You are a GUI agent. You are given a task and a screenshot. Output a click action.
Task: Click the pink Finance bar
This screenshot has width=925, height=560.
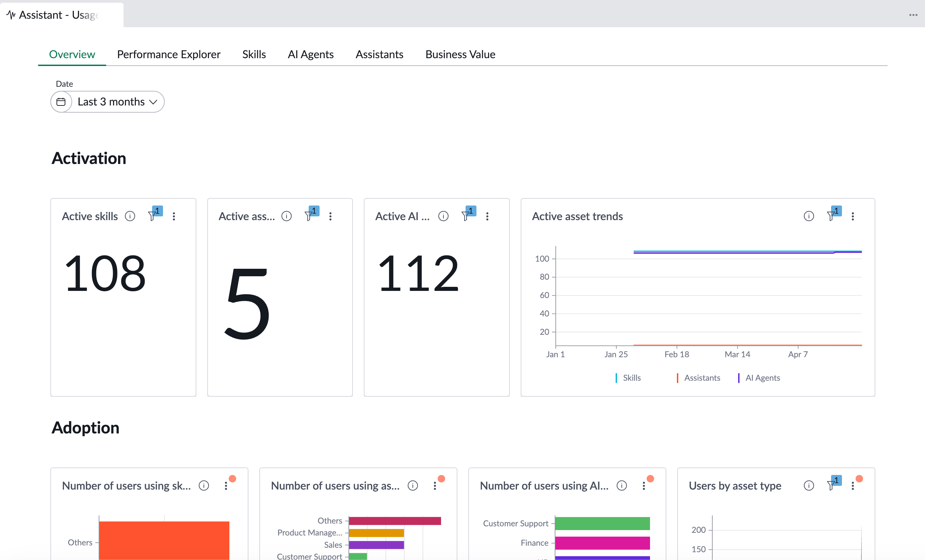(x=602, y=543)
